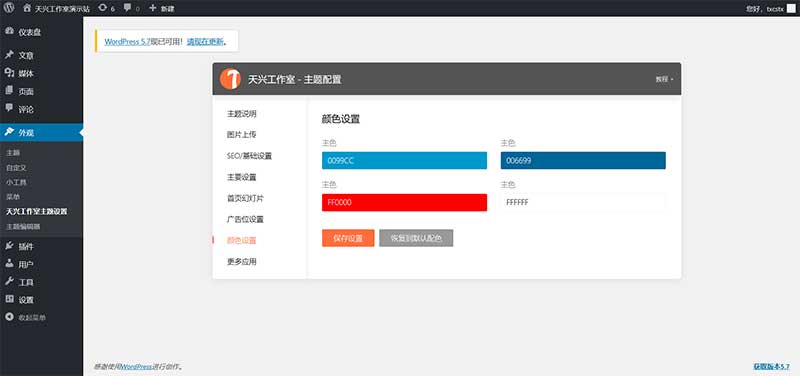Expand the 教程 dropdown in header
Image resolution: width=800 pixels, height=376 pixels.
(664, 80)
